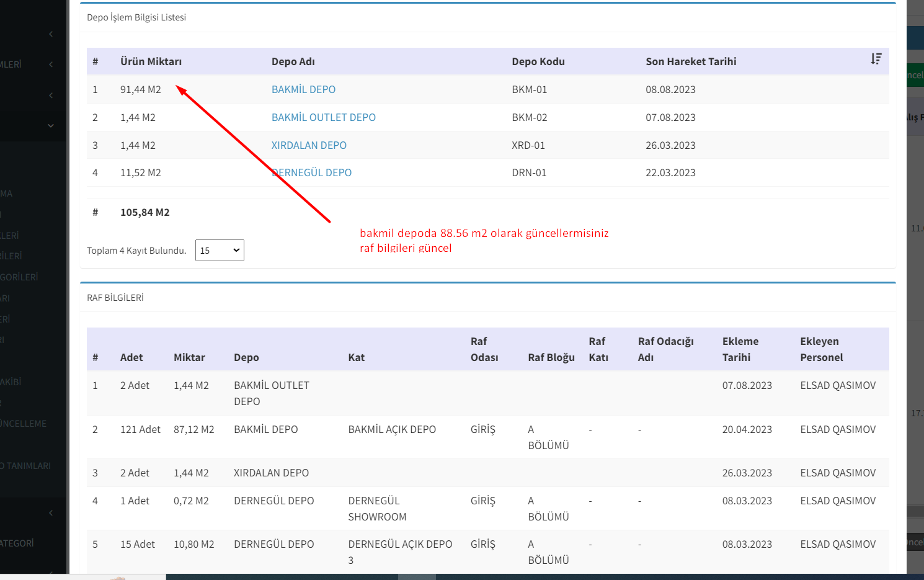The width and height of the screenshot is (924, 580).
Task: Open the BAKMİL OUTLET DEPO link
Action: (323, 117)
